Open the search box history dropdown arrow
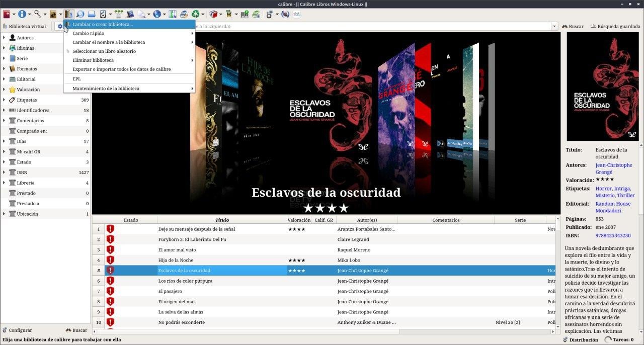The image size is (644, 345). pos(554,26)
